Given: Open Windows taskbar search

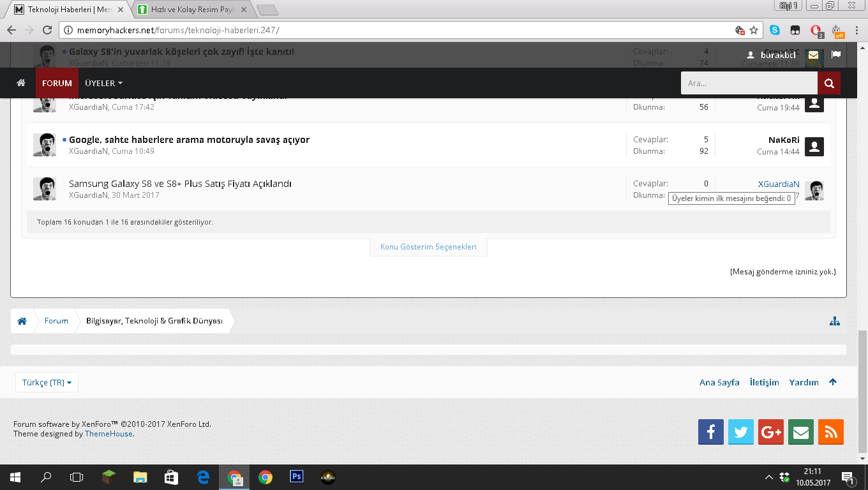Looking at the screenshot, I should [46, 477].
